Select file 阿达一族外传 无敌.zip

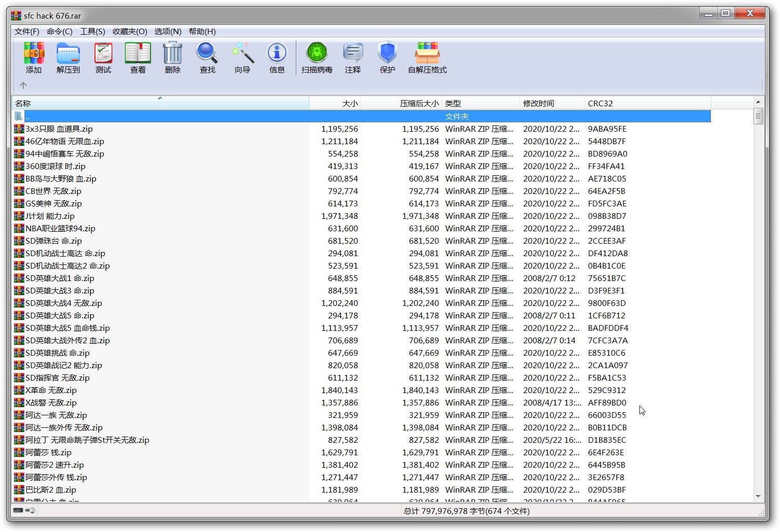[x=64, y=427]
